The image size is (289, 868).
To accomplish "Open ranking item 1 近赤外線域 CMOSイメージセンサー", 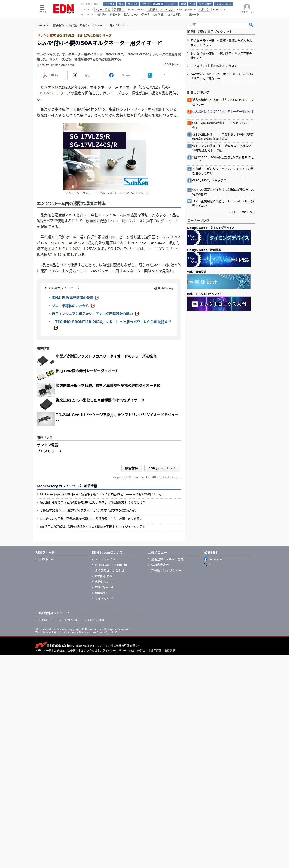I will pyautogui.click(x=223, y=102).
